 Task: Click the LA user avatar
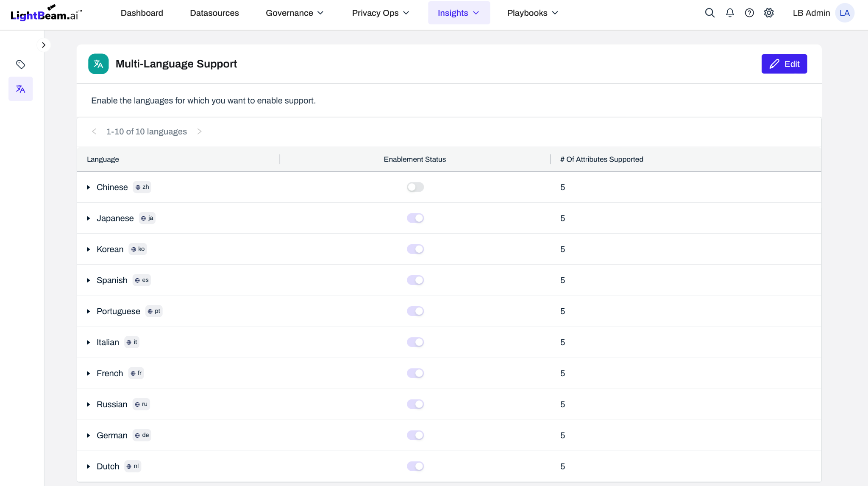(x=844, y=13)
